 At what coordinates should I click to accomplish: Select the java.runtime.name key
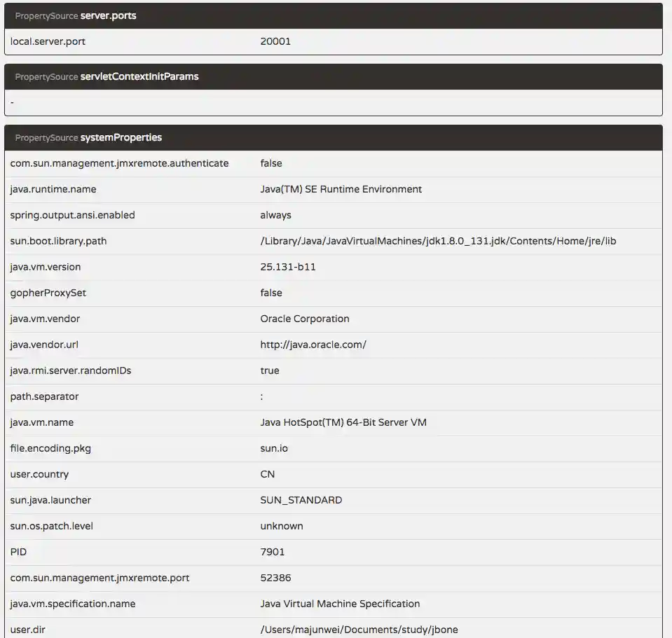pyautogui.click(x=53, y=189)
